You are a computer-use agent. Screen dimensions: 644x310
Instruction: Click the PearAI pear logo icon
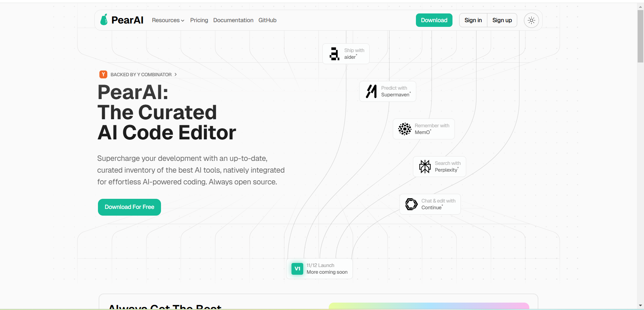[104, 20]
